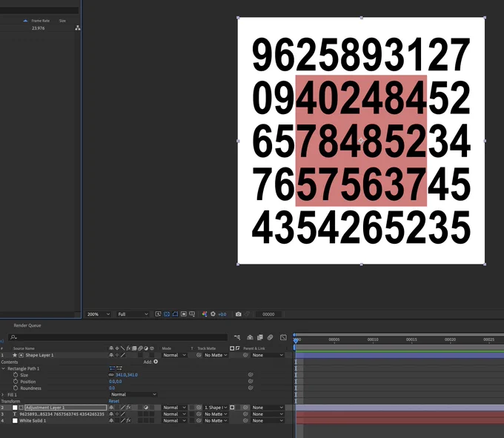
Task: Click the Roundness value 0.0
Action: click(x=111, y=388)
